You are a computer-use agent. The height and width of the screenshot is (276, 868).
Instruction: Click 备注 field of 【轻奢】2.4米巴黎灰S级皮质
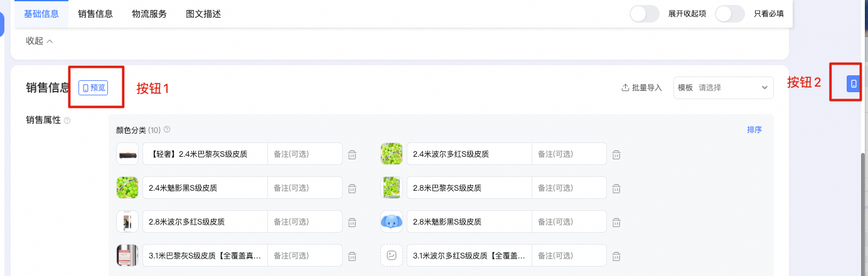click(305, 154)
